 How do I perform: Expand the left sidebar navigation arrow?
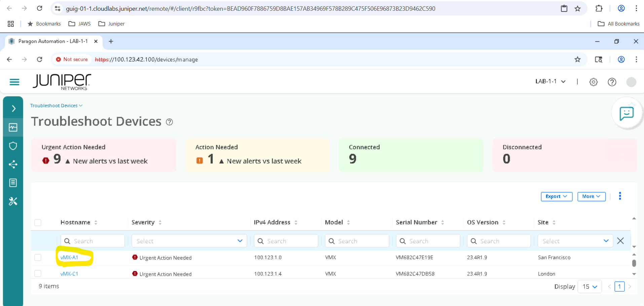click(13, 108)
